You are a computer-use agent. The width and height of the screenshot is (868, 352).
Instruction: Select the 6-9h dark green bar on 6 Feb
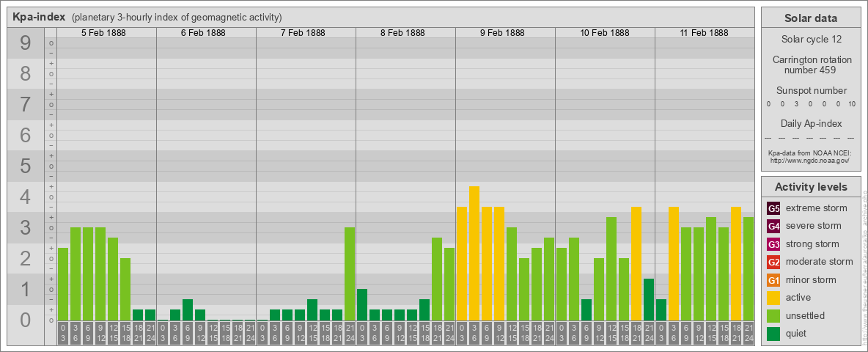coord(188,310)
